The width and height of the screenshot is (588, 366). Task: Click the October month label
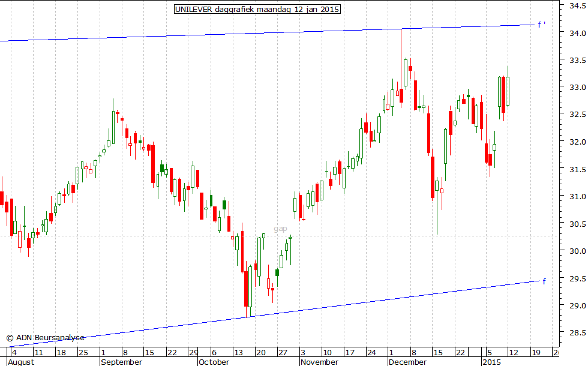click(214, 362)
